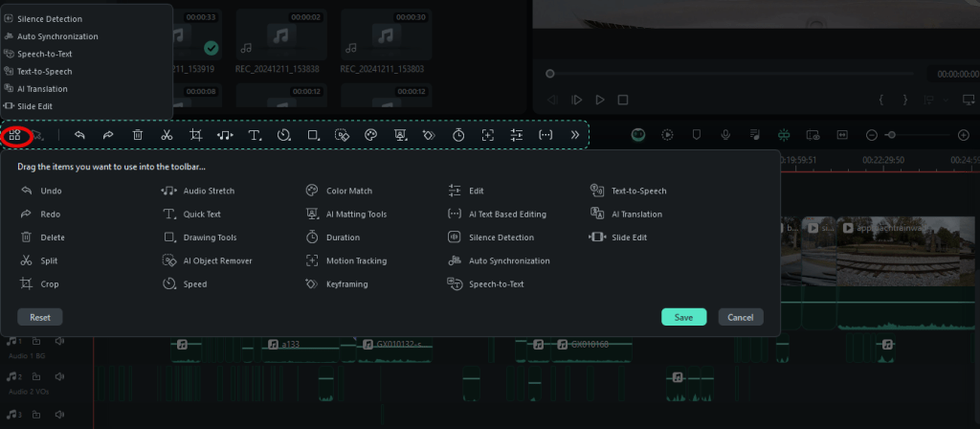Click the Delete trash icon in toolbar

pyautogui.click(x=138, y=136)
